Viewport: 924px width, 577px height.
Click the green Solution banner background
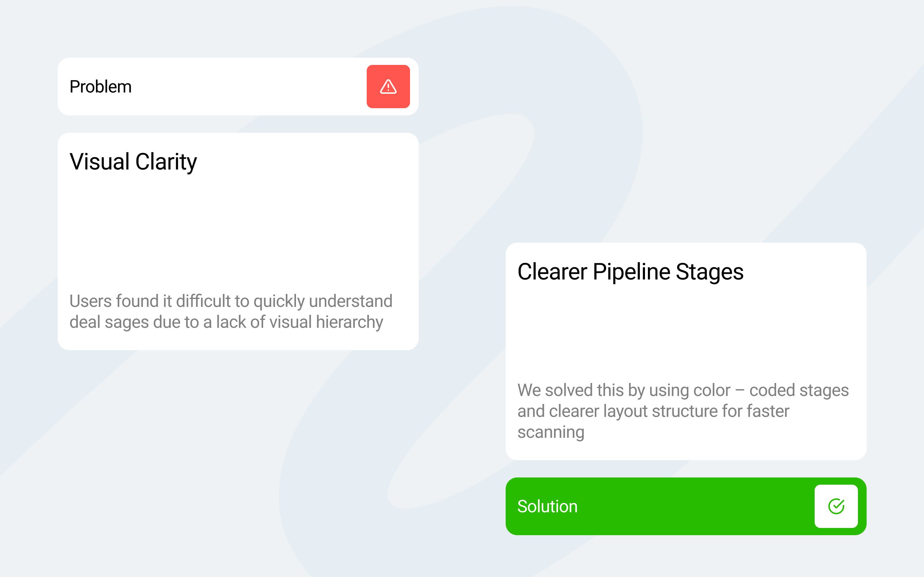(x=687, y=506)
